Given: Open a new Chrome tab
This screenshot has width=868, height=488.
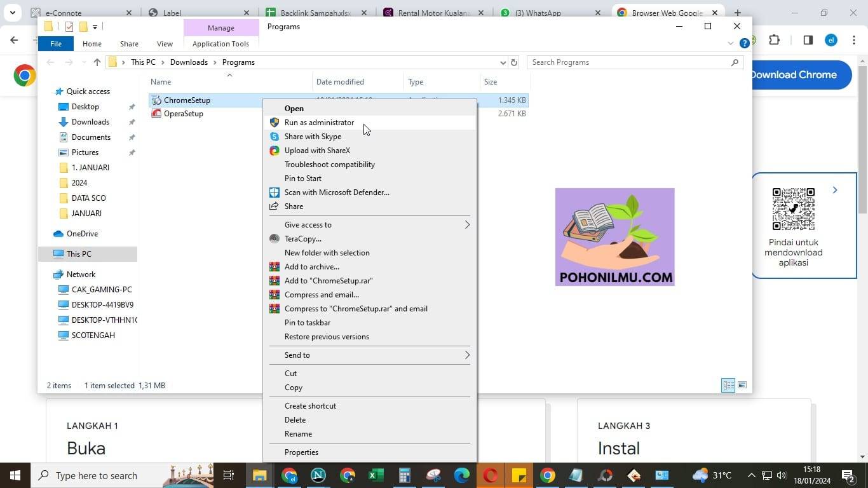Looking at the screenshot, I should point(737,13).
